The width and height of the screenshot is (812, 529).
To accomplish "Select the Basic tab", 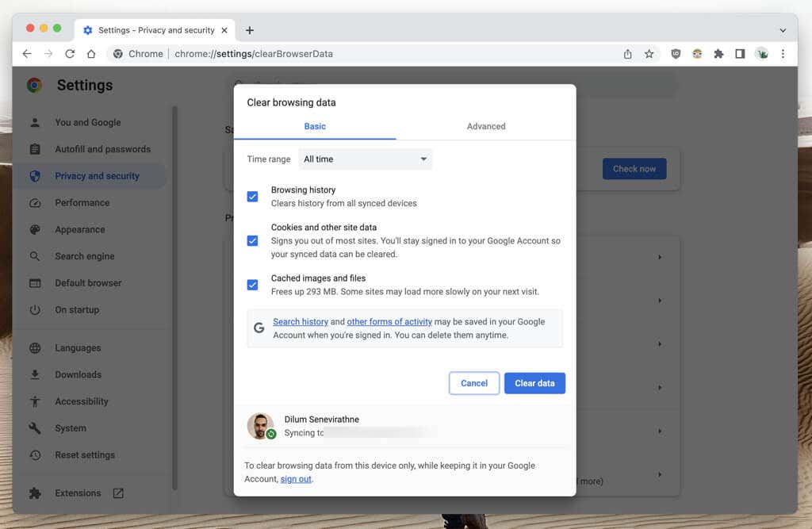I will (x=315, y=126).
